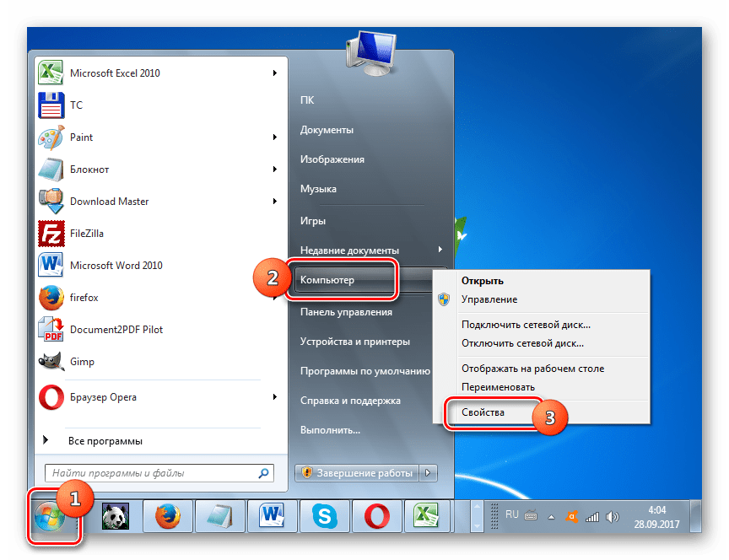Screen dimensions: 729x560
Task: Open Opera from the taskbar
Action: point(377,516)
